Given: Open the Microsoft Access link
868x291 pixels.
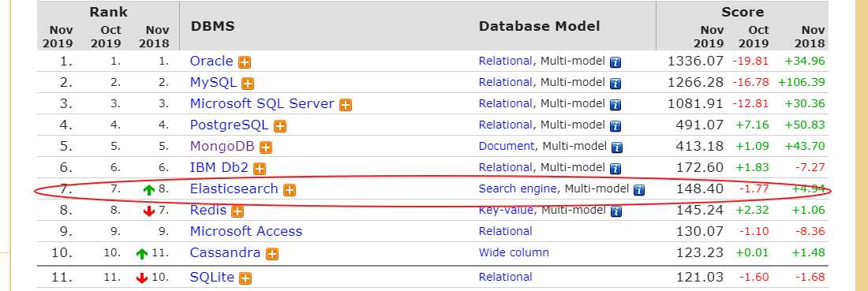Looking at the screenshot, I should click(245, 231).
